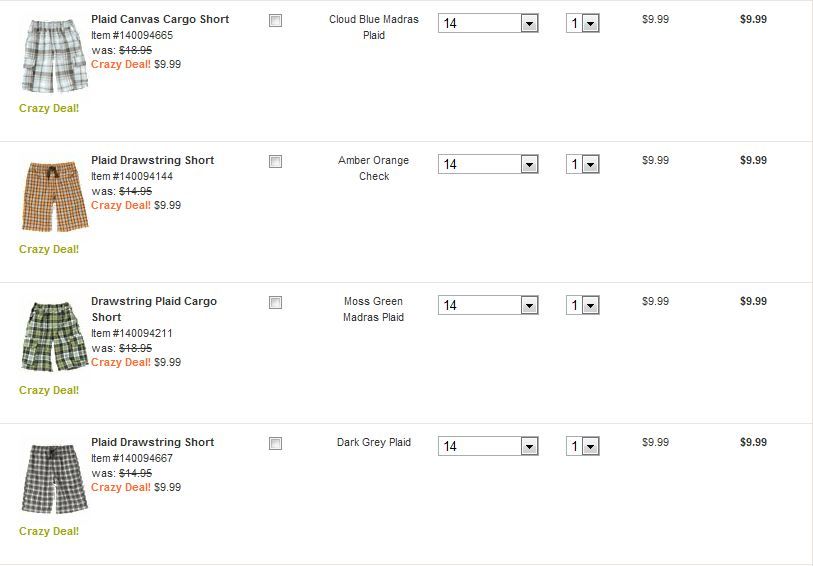Open quantity dropdown for Plaid Canvas Cargo Short
This screenshot has height=566, width=813.
[x=583, y=23]
